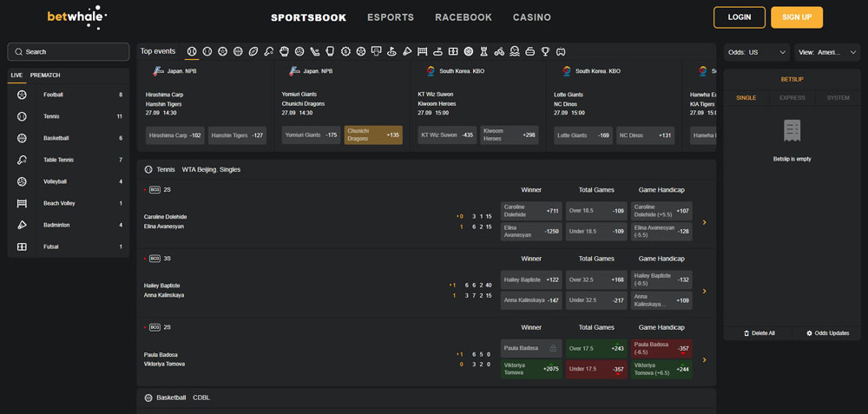The image size is (868, 414).
Task: Bet on NC Dinos at +131
Action: click(646, 135)
